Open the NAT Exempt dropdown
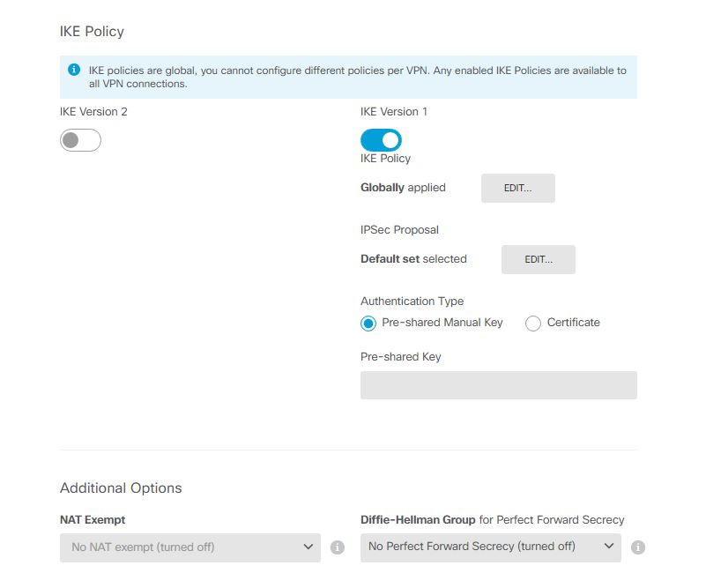 point(190,547)
